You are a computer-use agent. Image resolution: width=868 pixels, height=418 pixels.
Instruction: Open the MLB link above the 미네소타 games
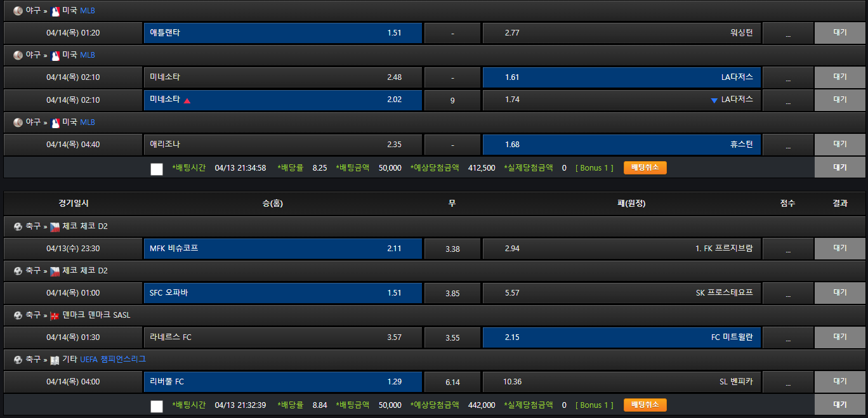coord(88,55)
